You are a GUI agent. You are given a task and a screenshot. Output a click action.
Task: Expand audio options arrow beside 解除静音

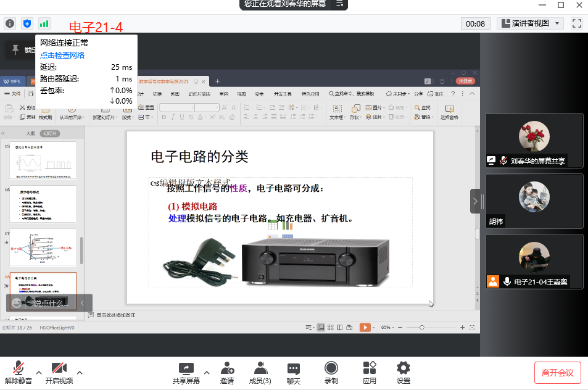39,373
